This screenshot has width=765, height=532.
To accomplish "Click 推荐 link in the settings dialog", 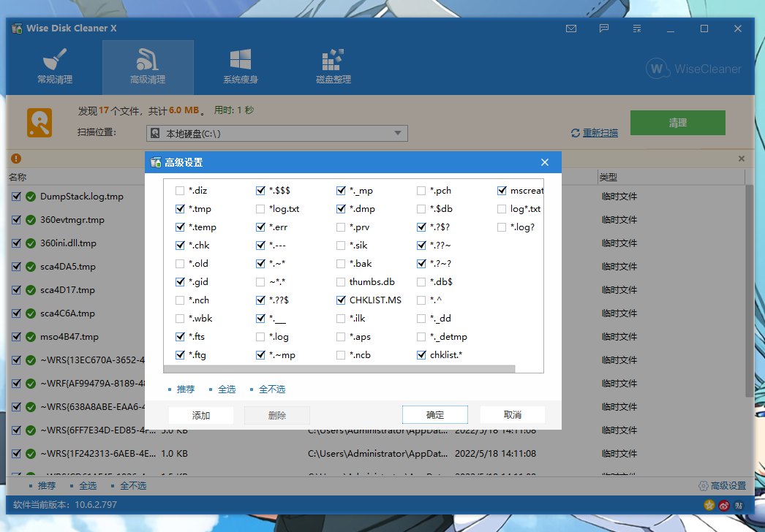I will [x=185, y=389].
